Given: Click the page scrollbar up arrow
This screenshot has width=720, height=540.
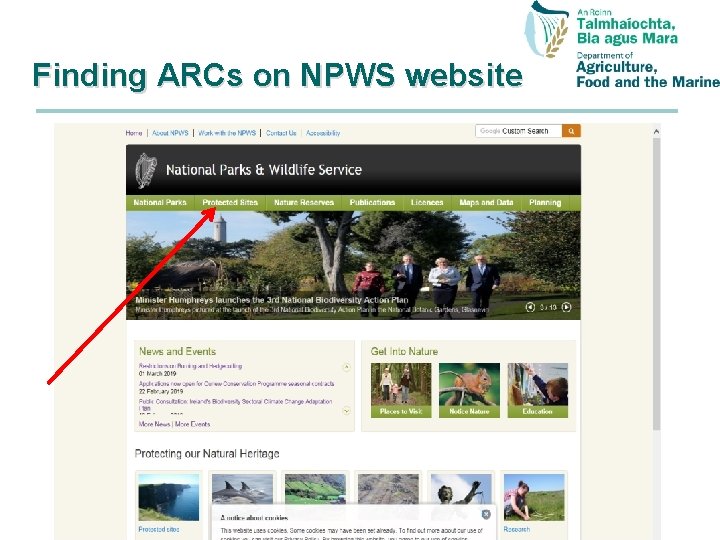Looking at the screenshot, I should (656, 132).
